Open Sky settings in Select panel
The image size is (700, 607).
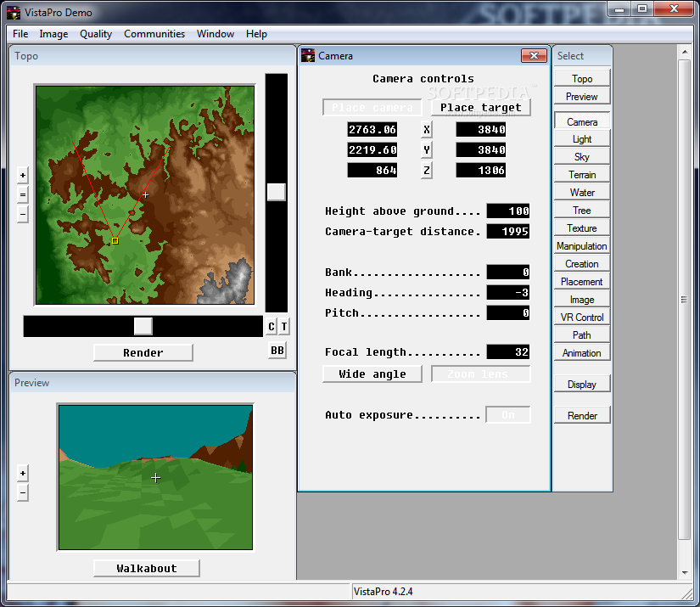click(x=582, y=157)
